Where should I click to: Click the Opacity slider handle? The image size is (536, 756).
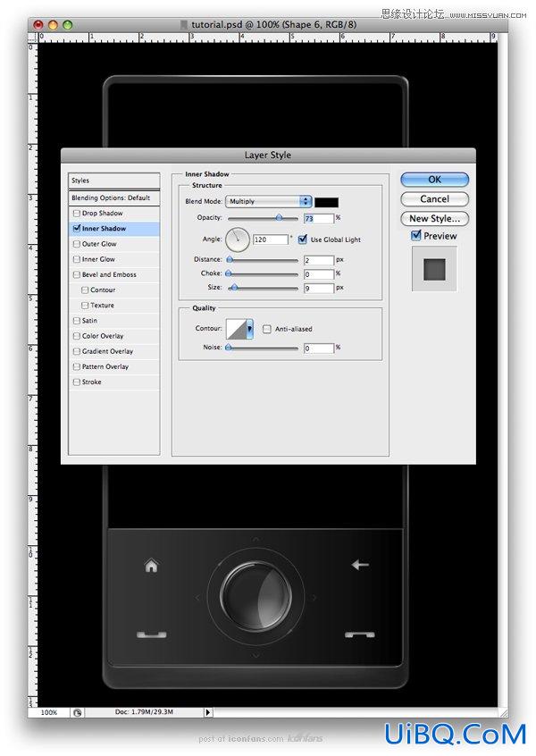[279, 218]
